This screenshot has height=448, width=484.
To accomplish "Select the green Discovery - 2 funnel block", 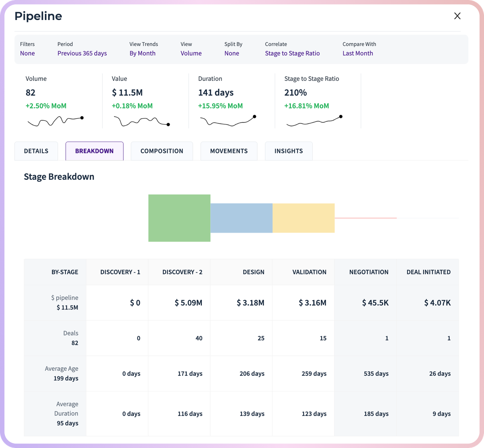I will tap(179, 218).
